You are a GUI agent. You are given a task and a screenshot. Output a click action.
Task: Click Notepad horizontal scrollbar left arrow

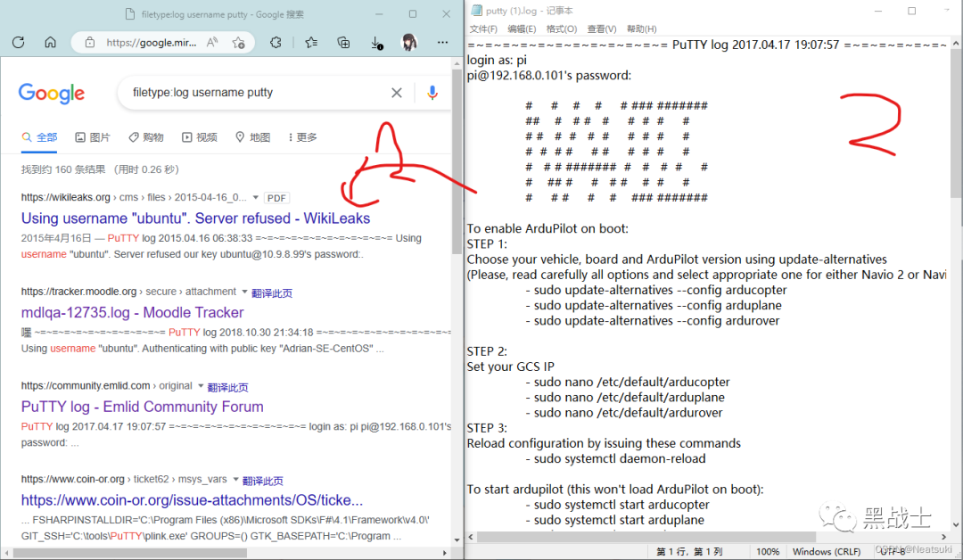pyautogui.click(x=471, y=537)
